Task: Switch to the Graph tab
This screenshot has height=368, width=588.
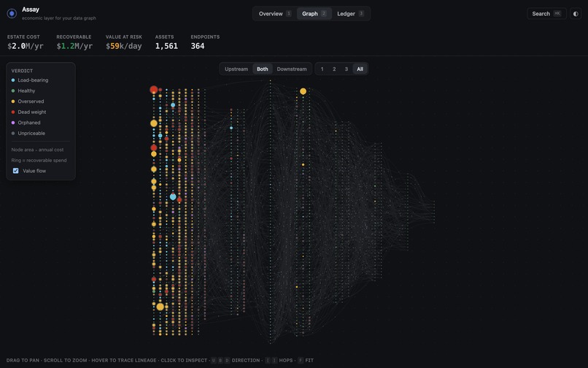Action: point(314,14)
